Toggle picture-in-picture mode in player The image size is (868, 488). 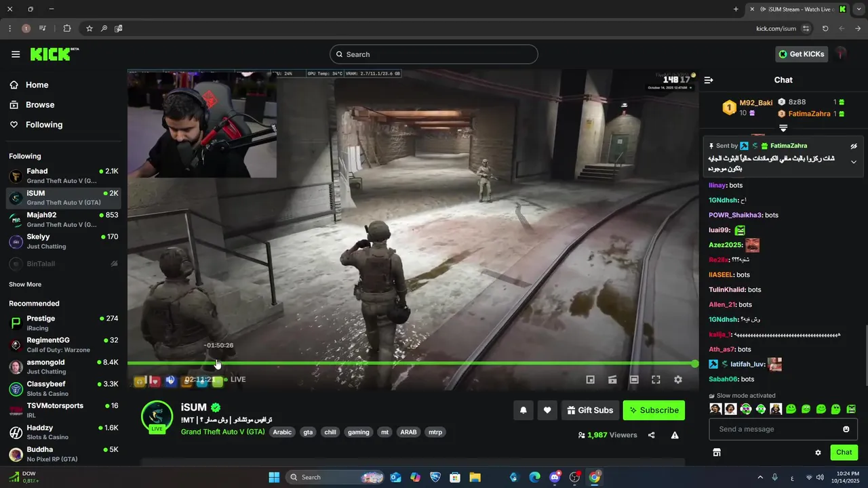click(x=590, y=380)
